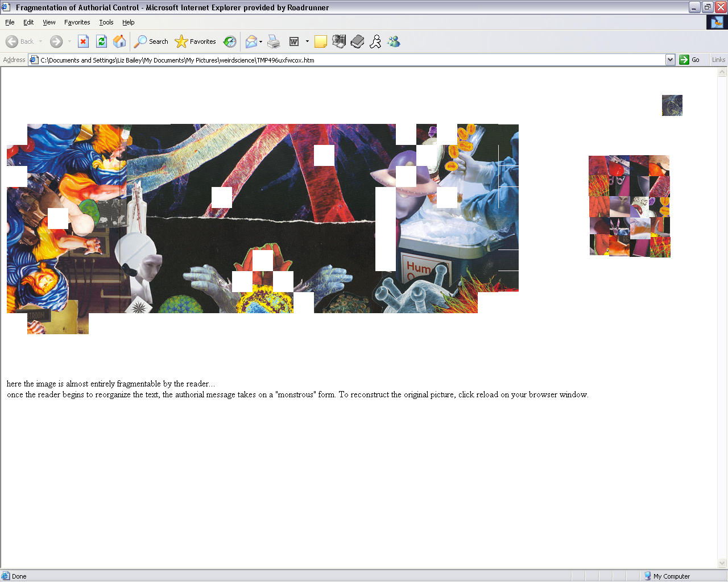Open the File menu
The image size is (728, 582).
[x=10, y=22]
